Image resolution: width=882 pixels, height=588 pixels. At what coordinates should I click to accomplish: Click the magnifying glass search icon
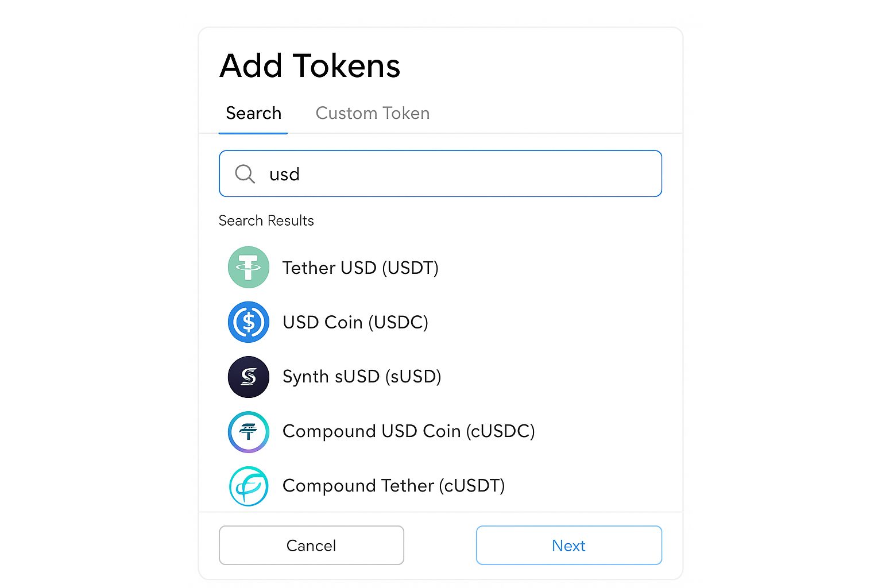[x=245, y=174]
